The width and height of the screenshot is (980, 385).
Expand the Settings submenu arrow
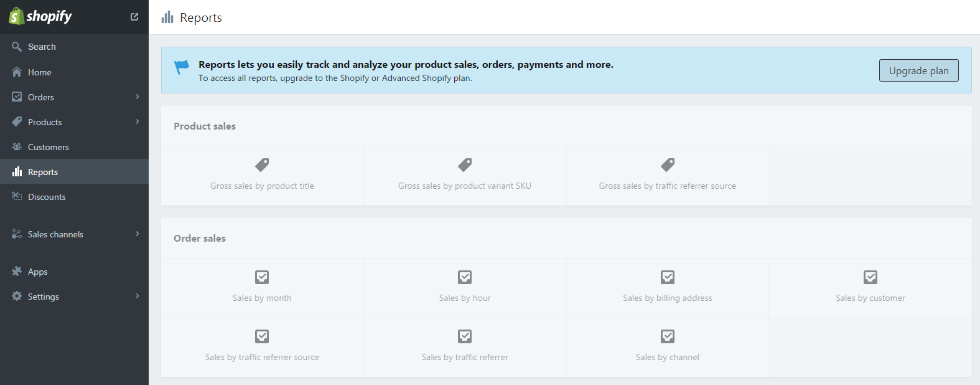[138, 296]
